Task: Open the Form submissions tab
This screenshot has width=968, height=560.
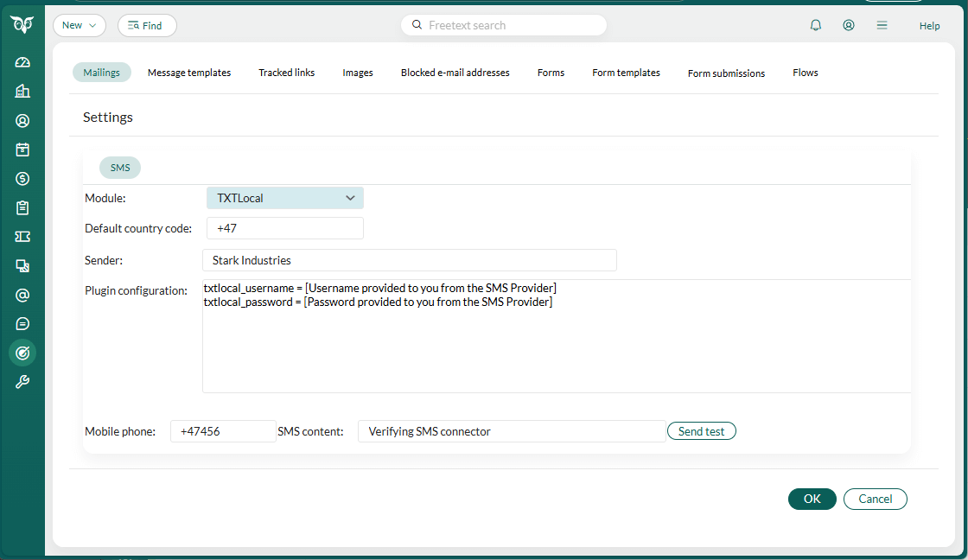Action: 726,73
